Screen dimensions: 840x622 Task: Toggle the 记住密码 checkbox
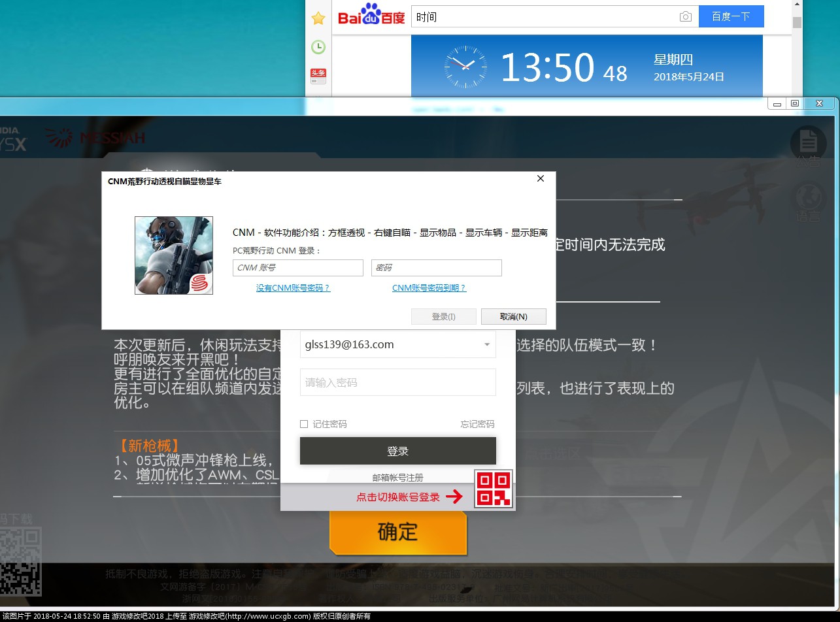[x=304, y=424]
